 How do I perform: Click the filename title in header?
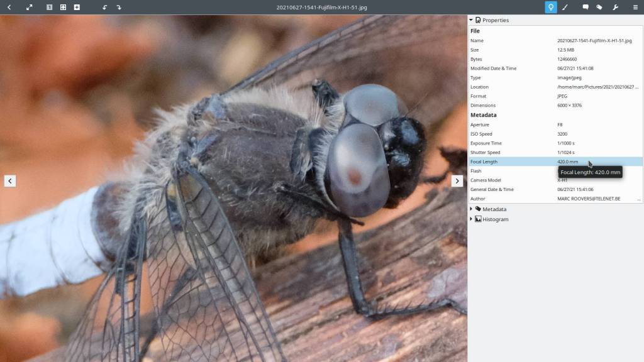point(321,7)
